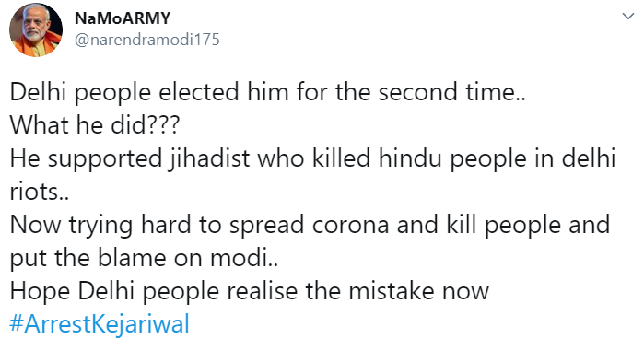The image size is (644, 339).
Task: Visit the NaMoARMY display name link
Action: click(123, 18)
